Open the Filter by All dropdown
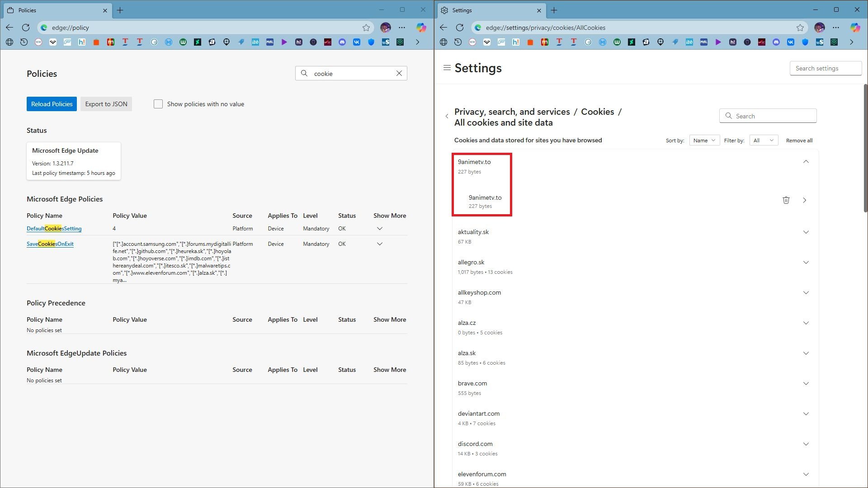 764,141
